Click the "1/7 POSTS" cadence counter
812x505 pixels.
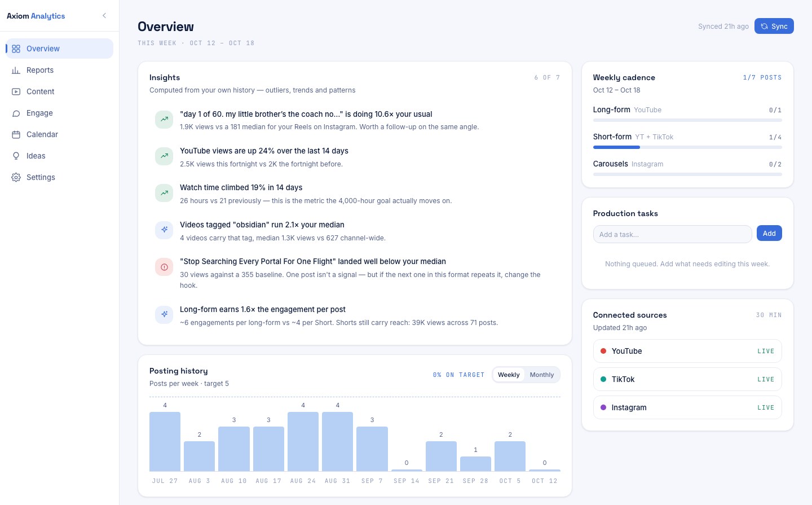tap(762, 77)
